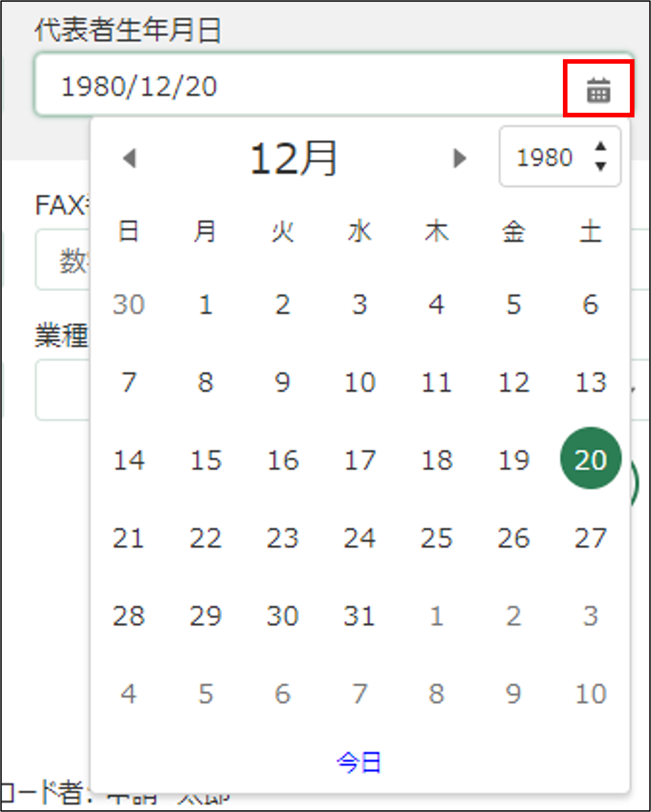Select day 11 in the calendar
The image size is (651, 812).
436,382
